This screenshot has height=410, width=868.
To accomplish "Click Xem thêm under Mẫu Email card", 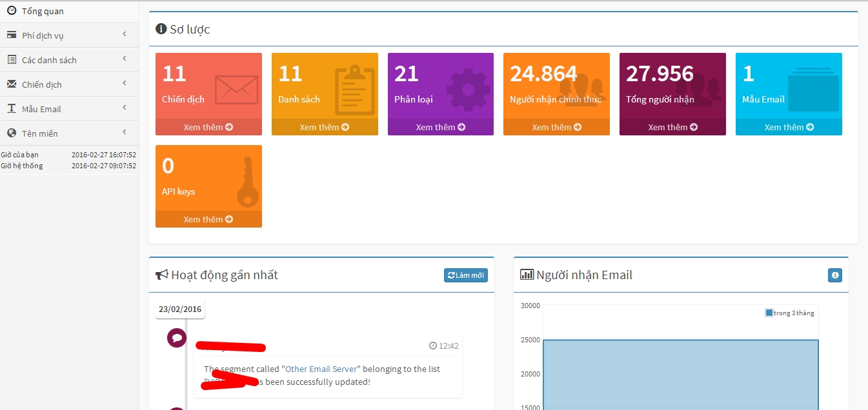I will (x=789, y=127).
